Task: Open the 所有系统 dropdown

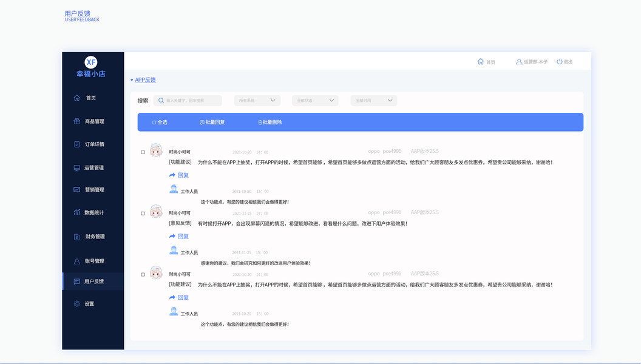Action: coord(257,101)
